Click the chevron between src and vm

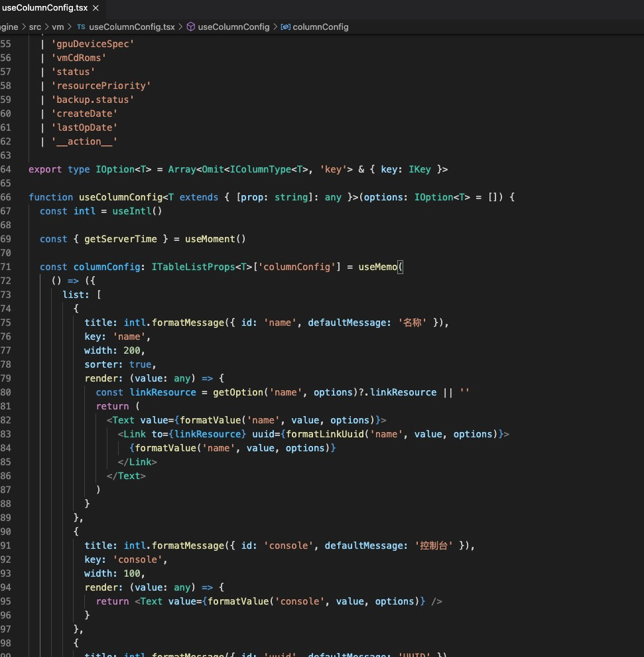(x=46, y=27)
